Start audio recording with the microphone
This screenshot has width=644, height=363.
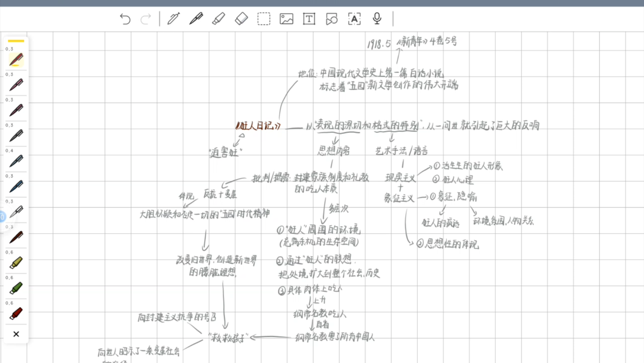tap(377, 19)
